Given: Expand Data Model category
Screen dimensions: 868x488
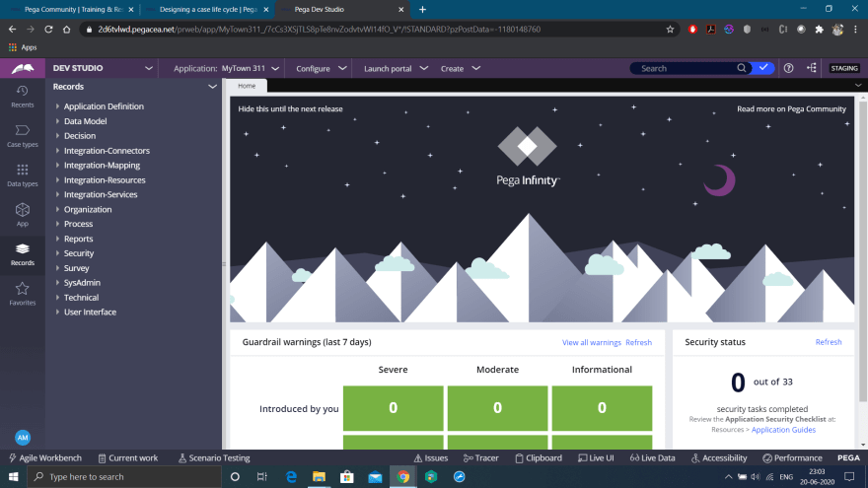Looking at the screenshot, I should [57, 121].
